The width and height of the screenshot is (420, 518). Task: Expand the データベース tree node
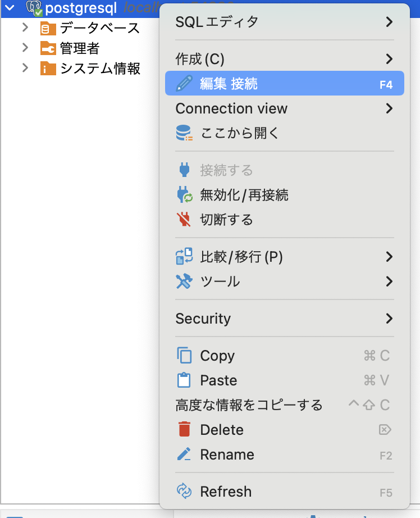tap(25, 28)
